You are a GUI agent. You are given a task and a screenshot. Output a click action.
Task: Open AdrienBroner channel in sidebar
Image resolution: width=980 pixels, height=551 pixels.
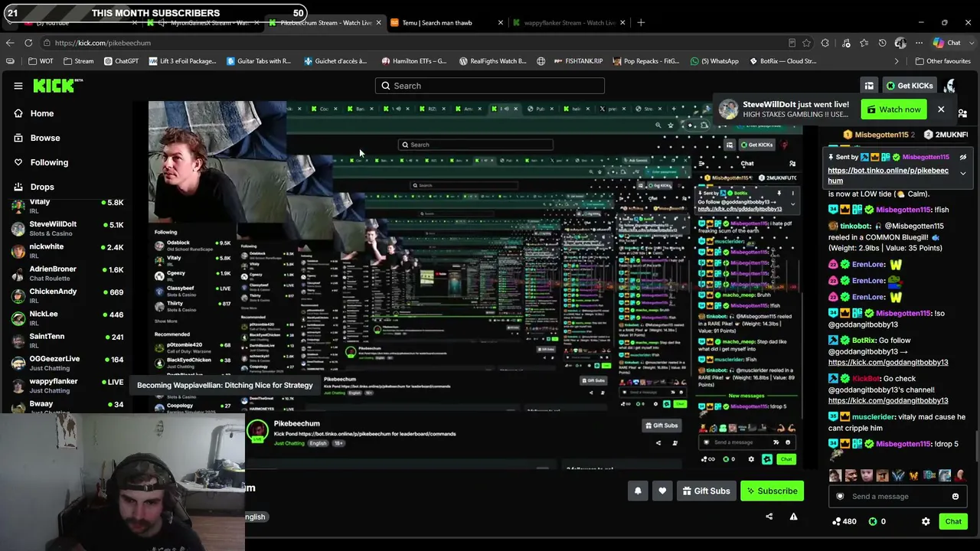coord(67,272)
